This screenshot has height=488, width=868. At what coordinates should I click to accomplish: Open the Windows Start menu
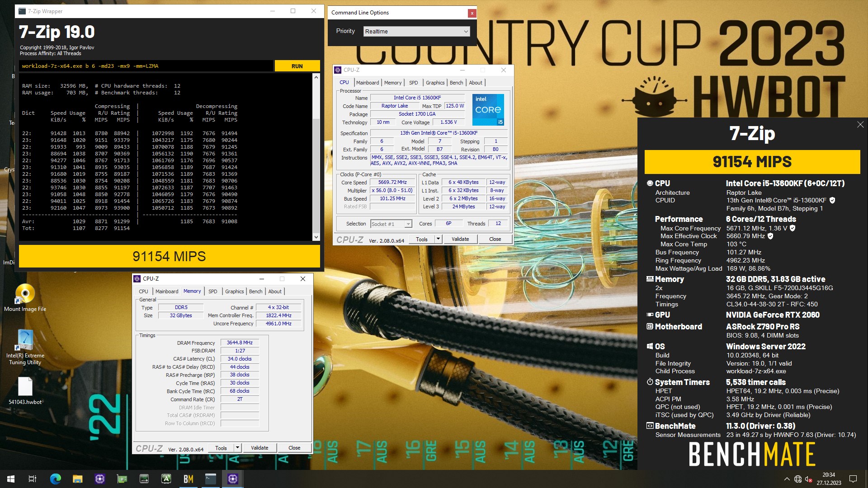(11, 479)
